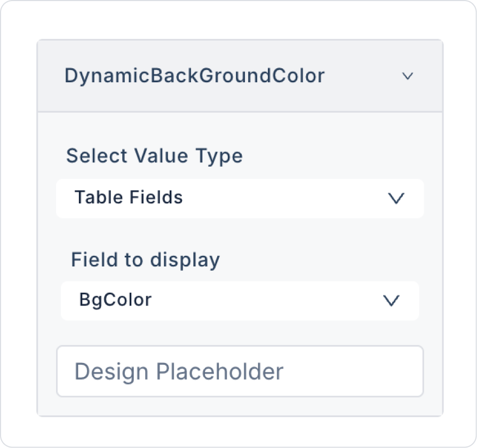The height and width of the screenshot is (448, 477).
Task: Click the BgColor selected value text
Action: coord(115,300)
